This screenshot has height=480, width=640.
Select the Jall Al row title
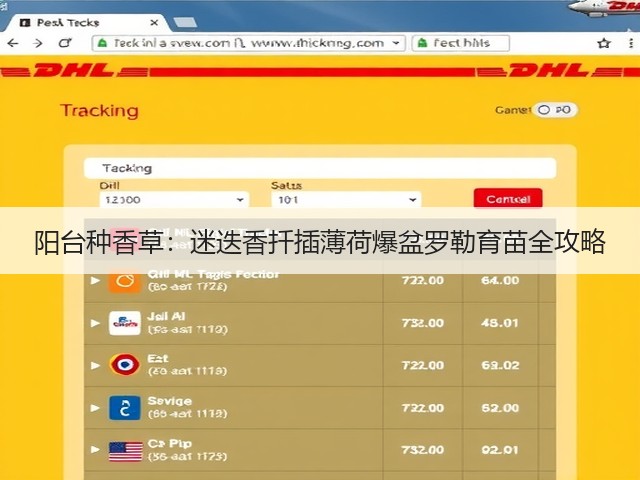tap(166, 316)
